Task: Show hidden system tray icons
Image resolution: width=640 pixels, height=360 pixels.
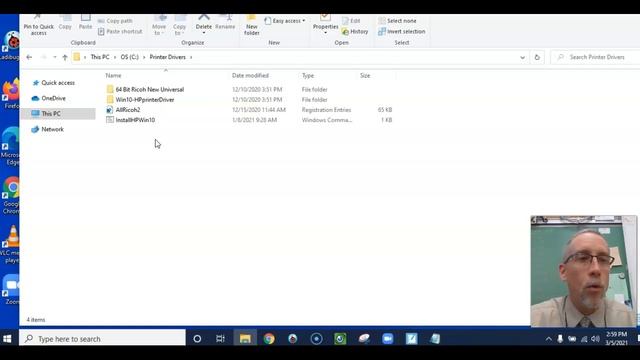Action: pos(549,339)
